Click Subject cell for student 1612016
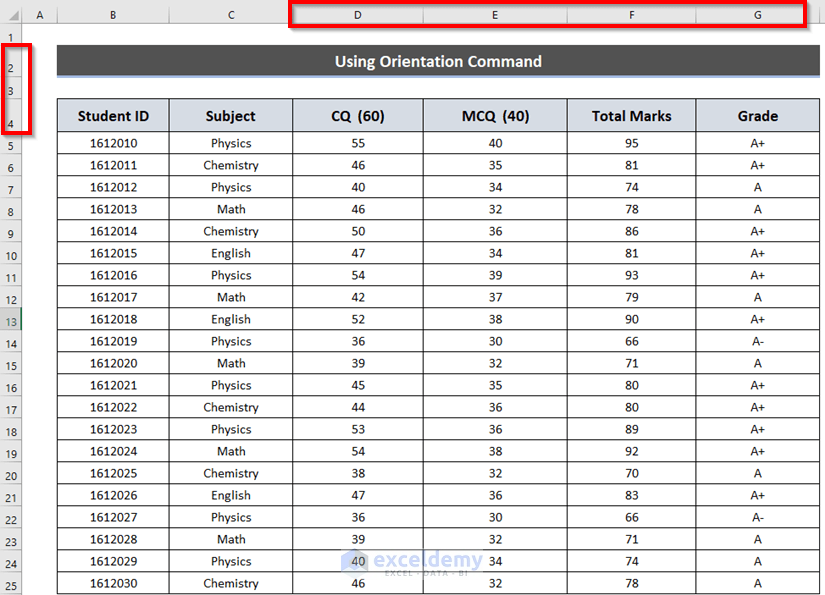Viewport: 825px width, 595px height. 231,275
